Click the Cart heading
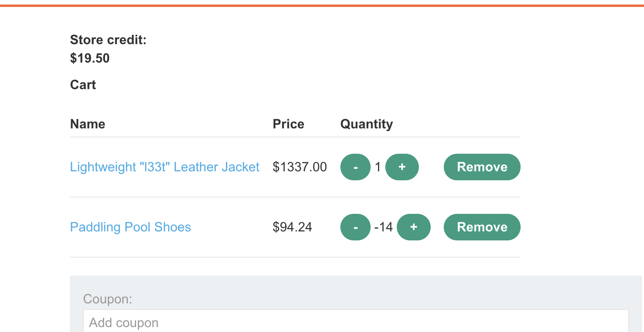Image resolution: width=644 pixels, height=332 pixels. pos(83,85)
